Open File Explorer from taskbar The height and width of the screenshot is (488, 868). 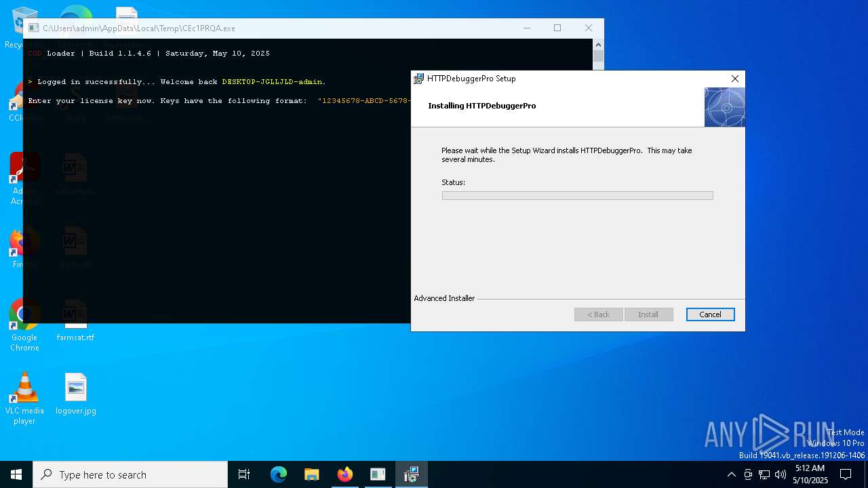point(312,474)
